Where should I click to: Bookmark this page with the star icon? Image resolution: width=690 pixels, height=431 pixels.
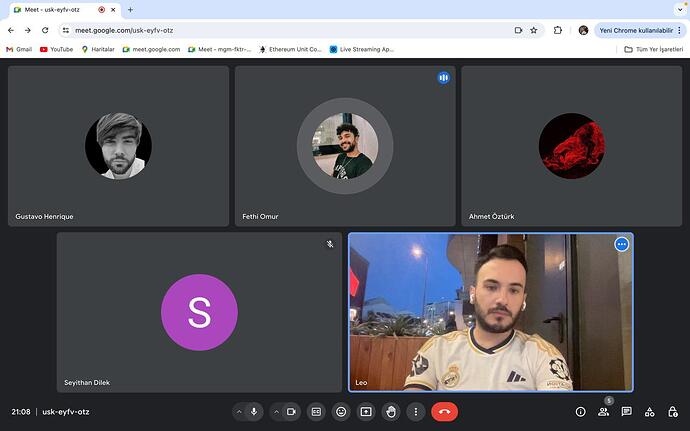pos(534,30)
